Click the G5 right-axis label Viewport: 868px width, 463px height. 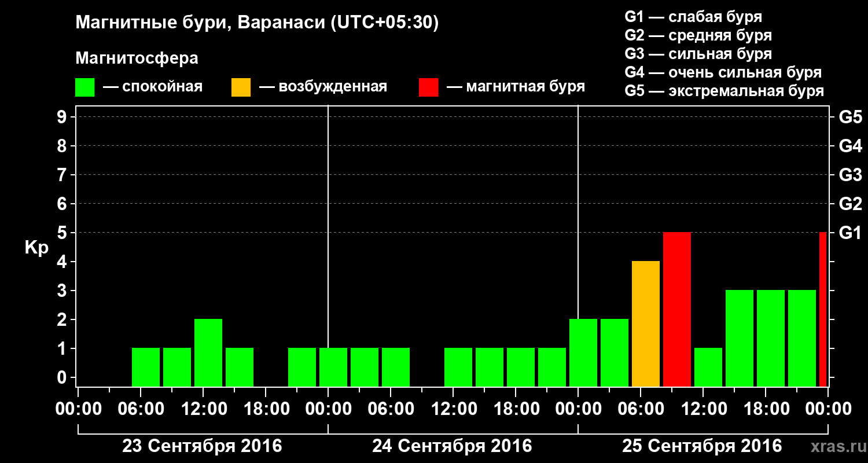[x=850, y=117]
